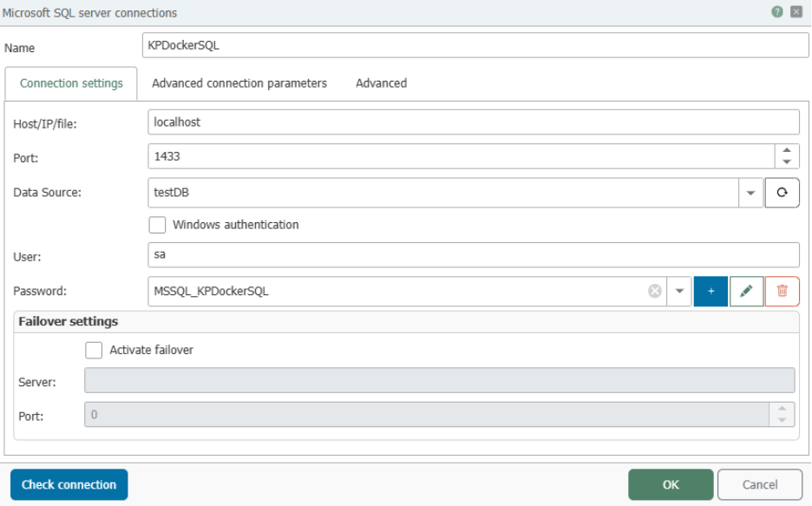Click the Activate failover label
Image resolution: width=812 pixels, height=506 pixels.
click(x=151, y=350)
